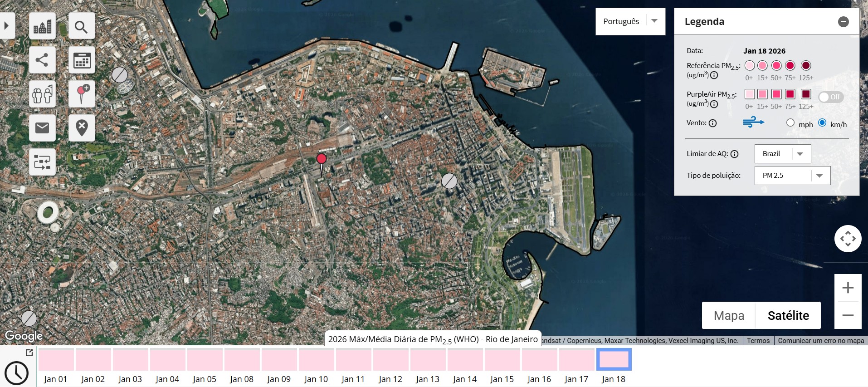Click the 125+ reference circle swatch
Screen dimensions: 868x387
pos(806,66)
